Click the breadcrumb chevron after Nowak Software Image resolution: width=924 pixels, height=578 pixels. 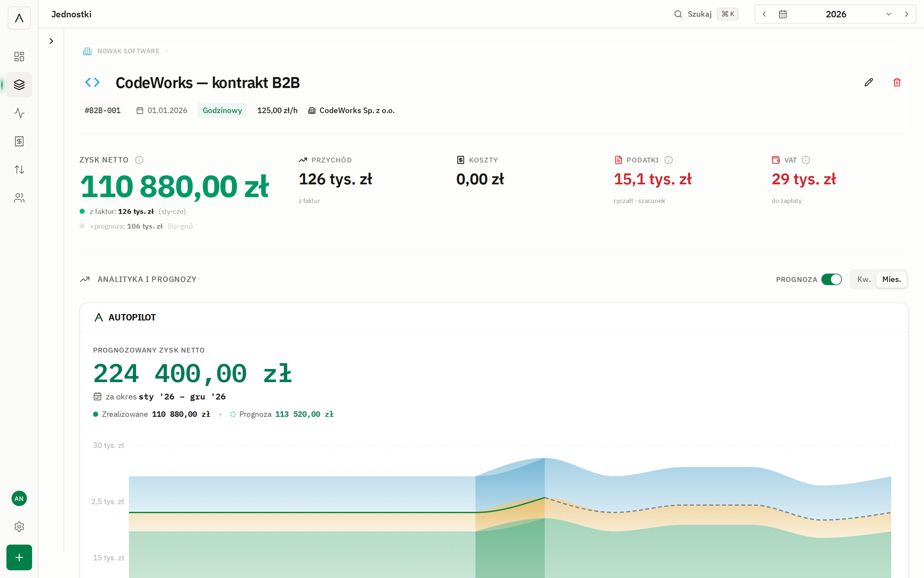[x=167, y=51]
